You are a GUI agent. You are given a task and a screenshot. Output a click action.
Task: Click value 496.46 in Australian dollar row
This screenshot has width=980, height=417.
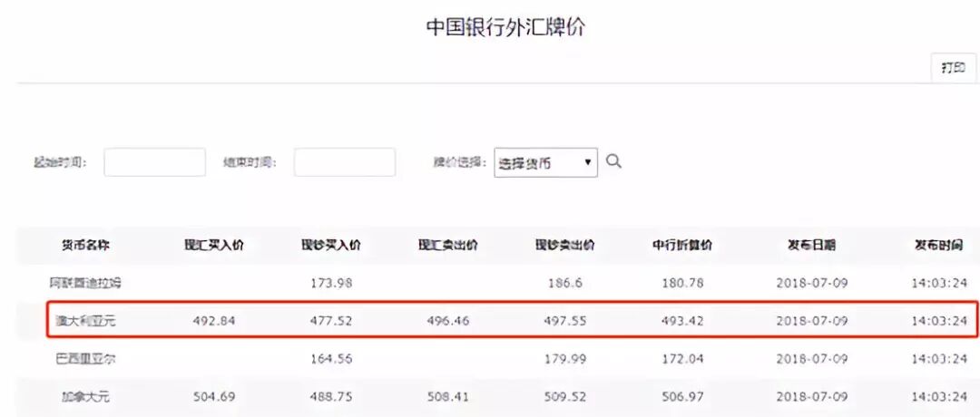click(448, 322)
